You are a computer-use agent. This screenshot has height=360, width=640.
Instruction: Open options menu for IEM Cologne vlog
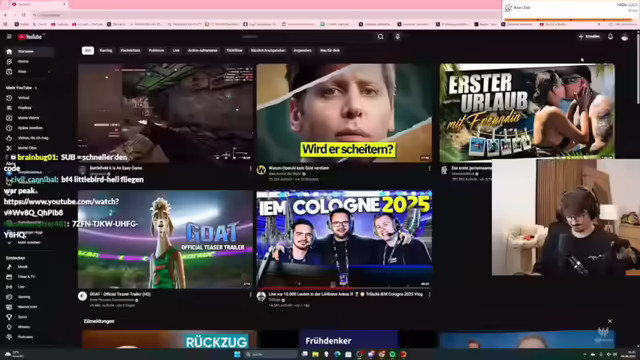429,294
